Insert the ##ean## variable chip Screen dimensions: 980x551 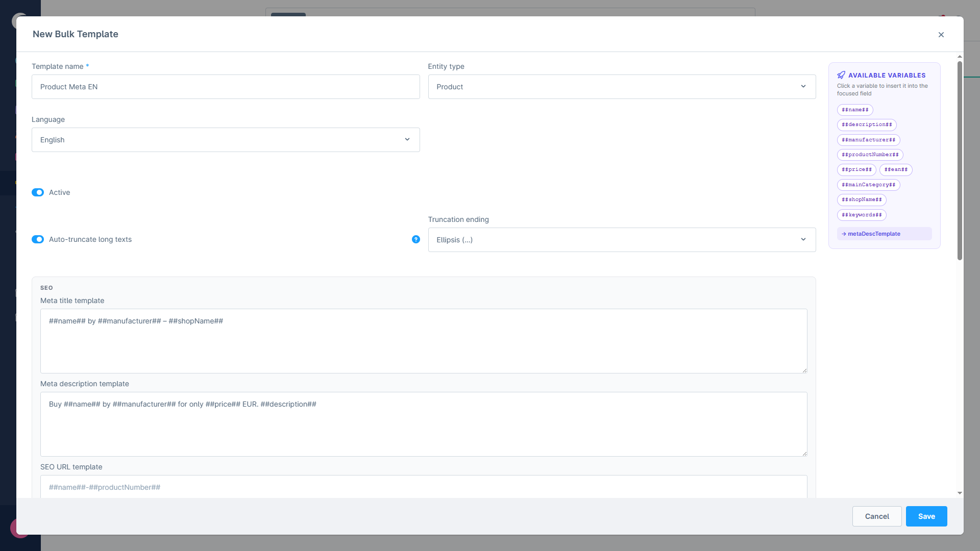pos(896,169)
